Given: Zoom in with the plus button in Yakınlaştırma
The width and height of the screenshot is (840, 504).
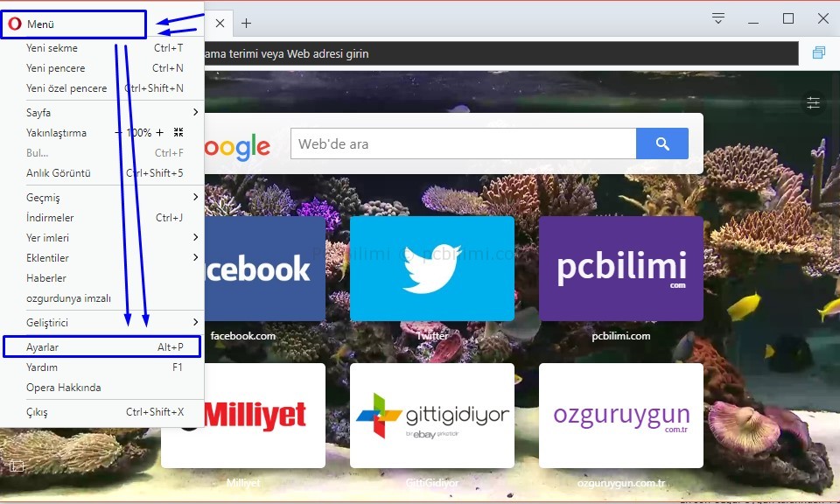Looking at the screenshot, I should click(159, 132).
